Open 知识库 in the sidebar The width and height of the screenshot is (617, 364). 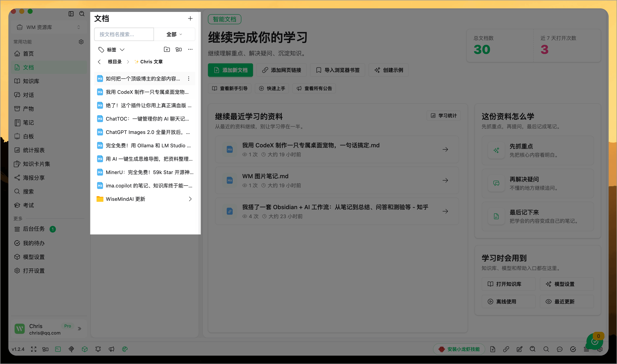(x=49, y=81)
